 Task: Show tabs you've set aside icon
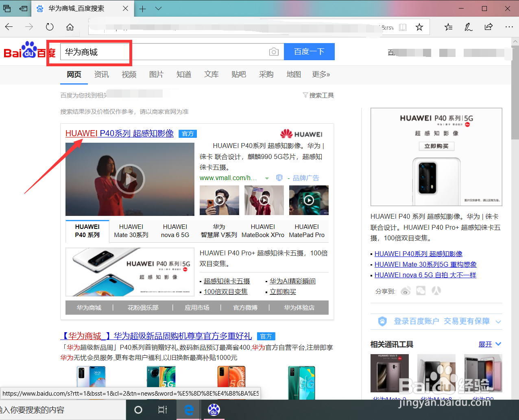[7, 9]
